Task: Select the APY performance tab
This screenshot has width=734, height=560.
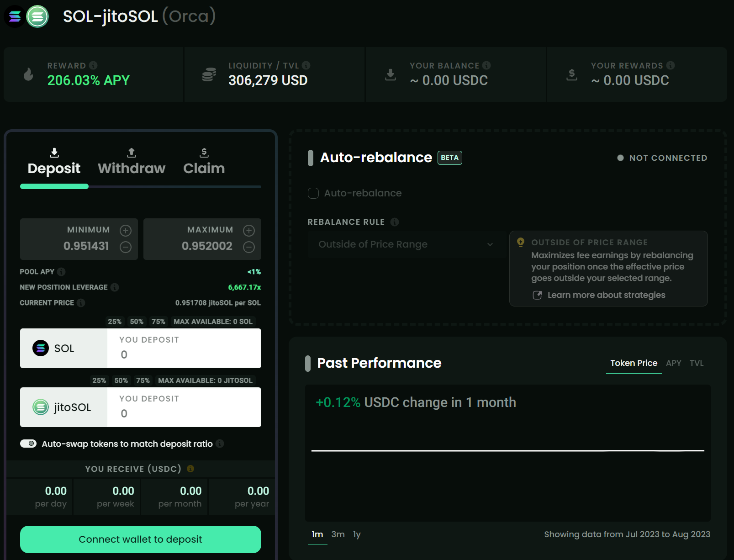Action: coord(673,363)
